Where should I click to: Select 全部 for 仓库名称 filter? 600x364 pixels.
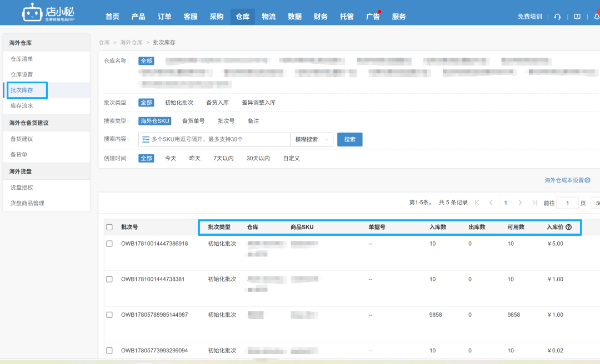coord(146,61)
